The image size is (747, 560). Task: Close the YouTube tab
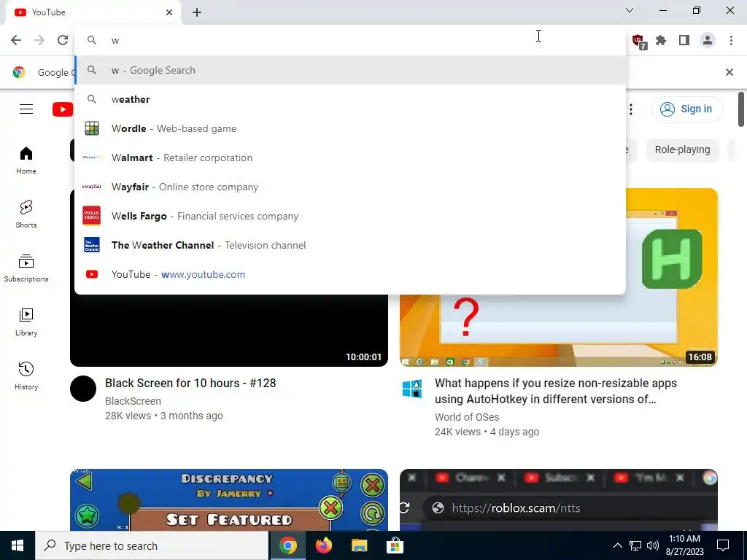169,12
